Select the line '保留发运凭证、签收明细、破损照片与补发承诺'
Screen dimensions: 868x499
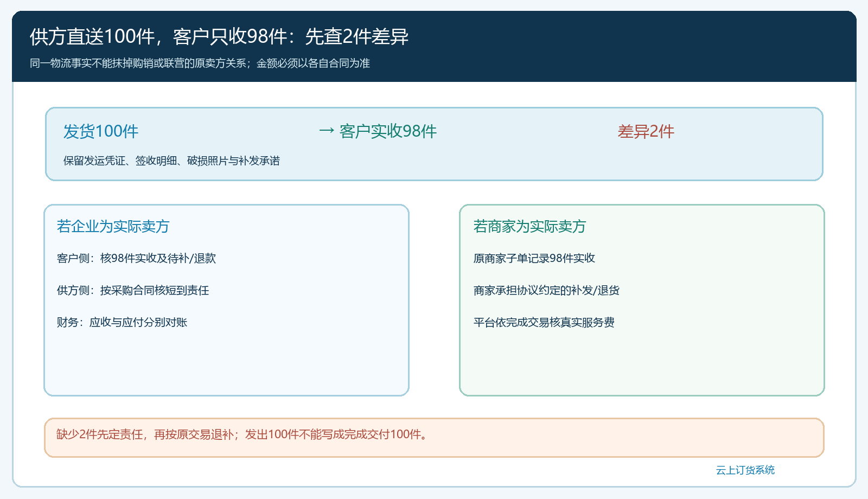pos(171,161)
